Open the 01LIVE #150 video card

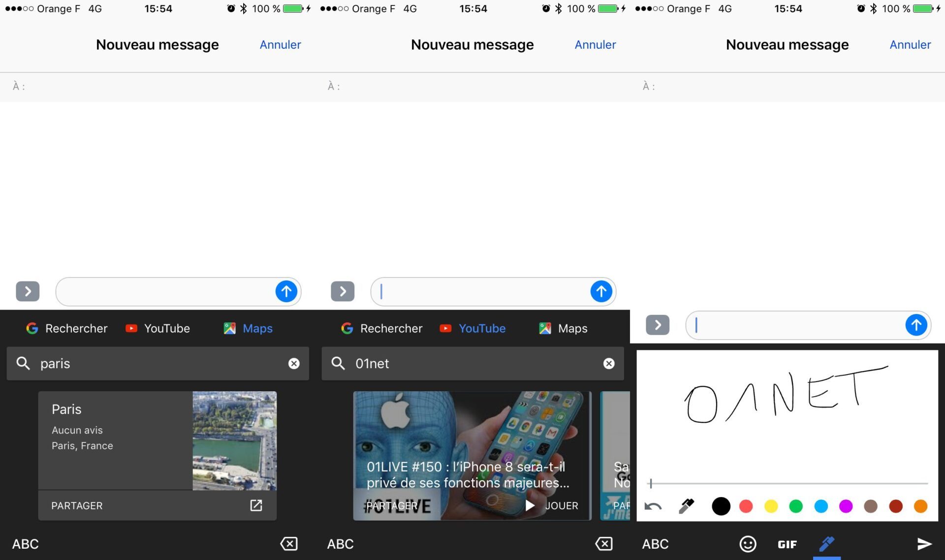tap(472, 456)
